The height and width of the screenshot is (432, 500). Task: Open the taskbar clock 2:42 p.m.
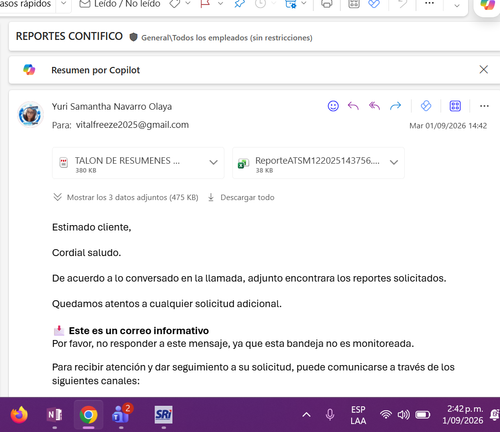point(463,415)
